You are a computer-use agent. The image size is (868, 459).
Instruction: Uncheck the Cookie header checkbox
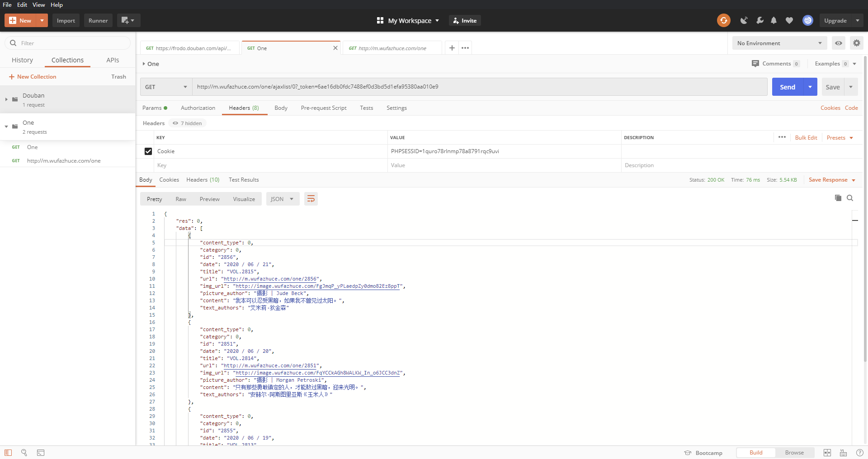(148, 151)
